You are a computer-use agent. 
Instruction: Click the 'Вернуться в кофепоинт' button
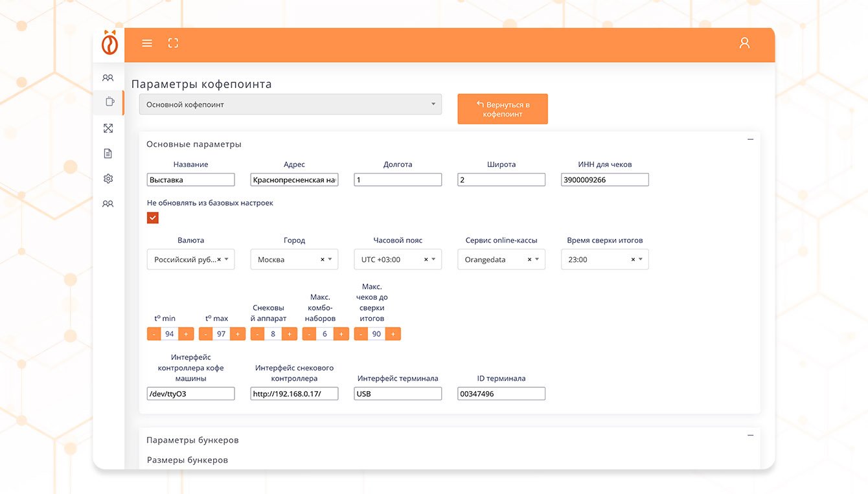[503, 109]
